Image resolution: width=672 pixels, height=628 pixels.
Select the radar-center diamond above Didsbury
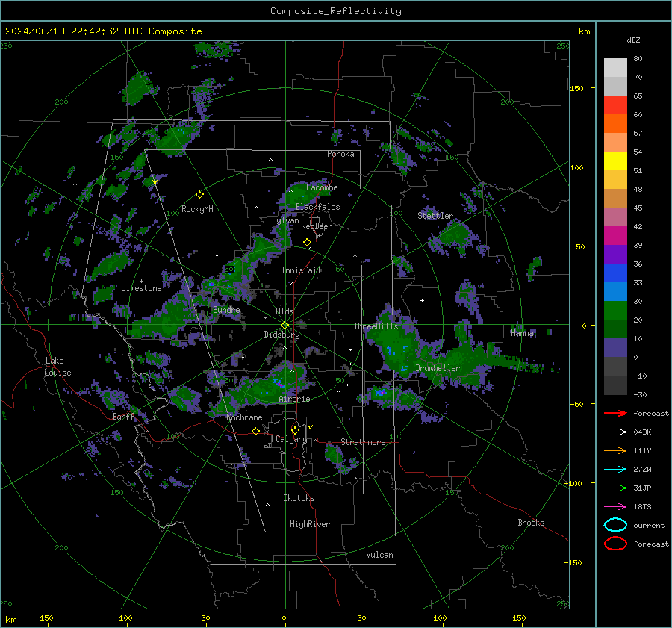(x=284, y=325)
